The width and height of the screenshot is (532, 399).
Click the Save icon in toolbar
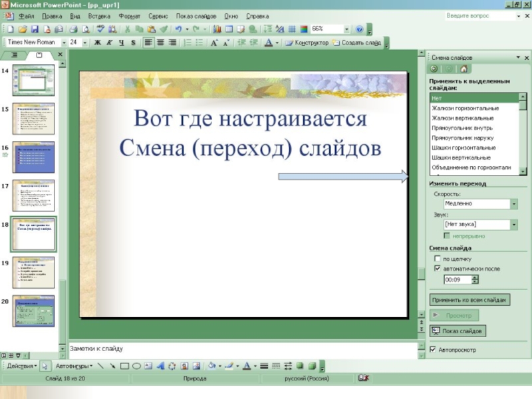click(35, 29)
